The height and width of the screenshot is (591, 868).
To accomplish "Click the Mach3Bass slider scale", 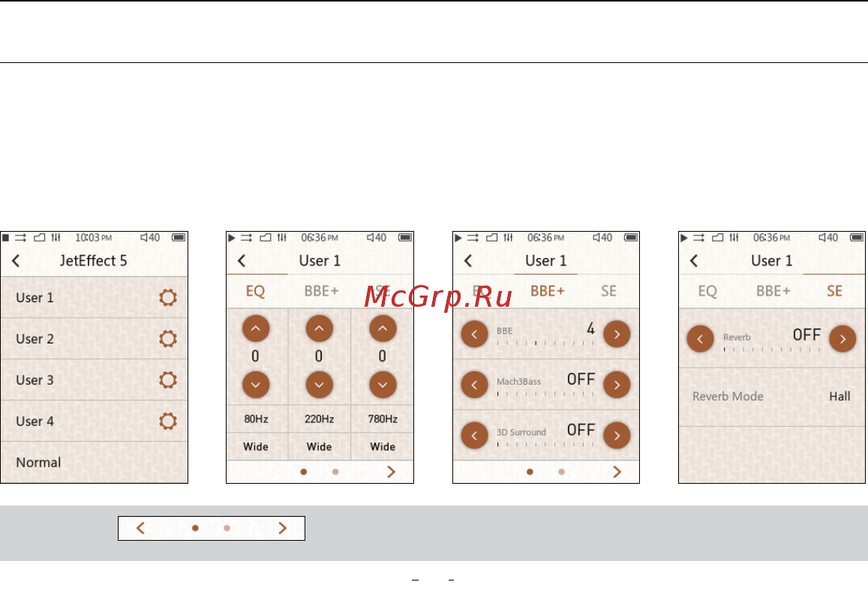I will 545,394.
